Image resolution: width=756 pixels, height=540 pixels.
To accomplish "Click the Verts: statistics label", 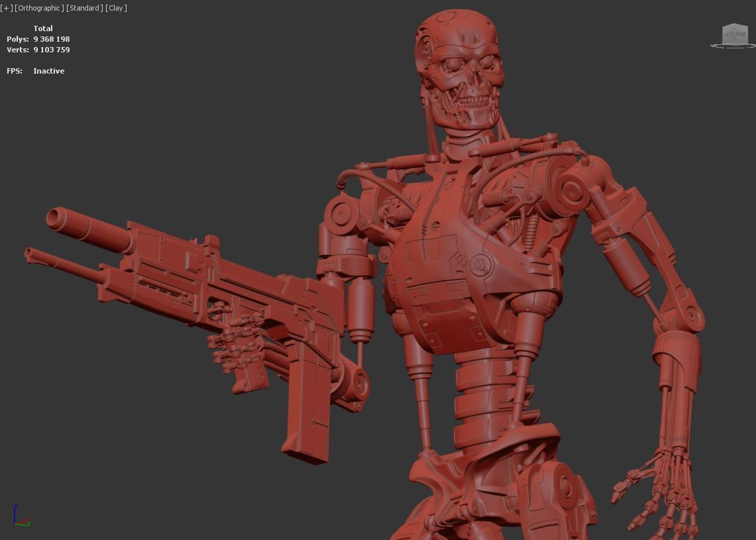I will pyautogui.click(x=18, y=50).
